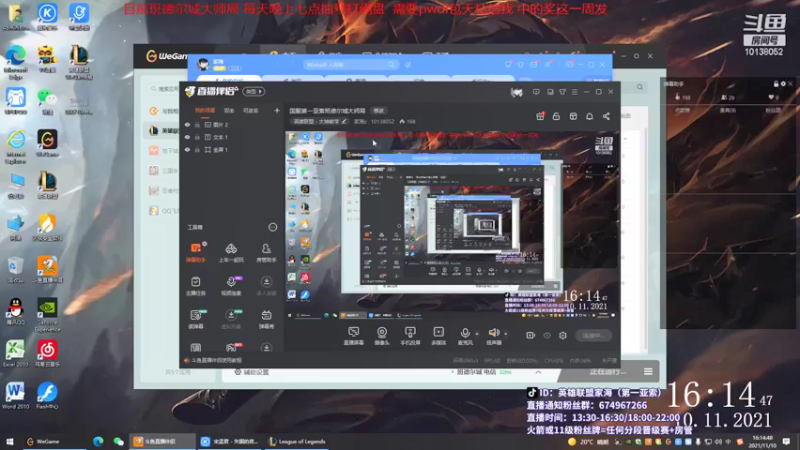Add 多媒体 multimedia source
The height and width of the screenshot is (450, 800).
pos(438,336)
